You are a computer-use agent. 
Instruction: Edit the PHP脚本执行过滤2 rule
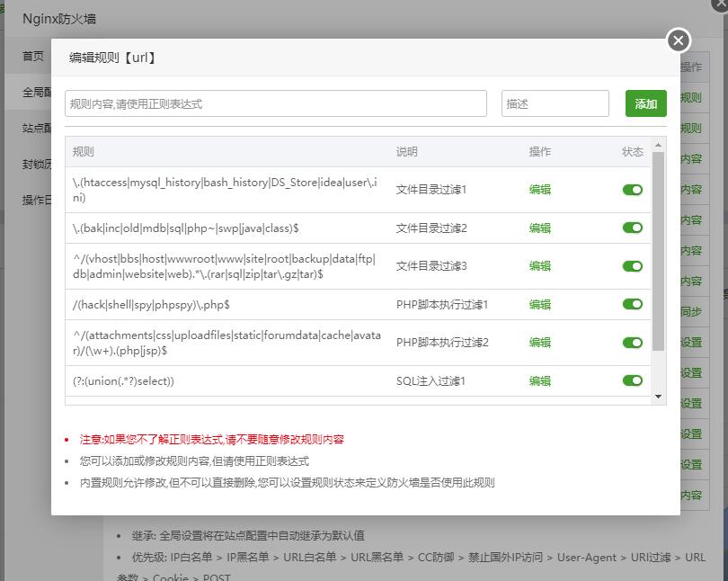[x=540, y=343]
